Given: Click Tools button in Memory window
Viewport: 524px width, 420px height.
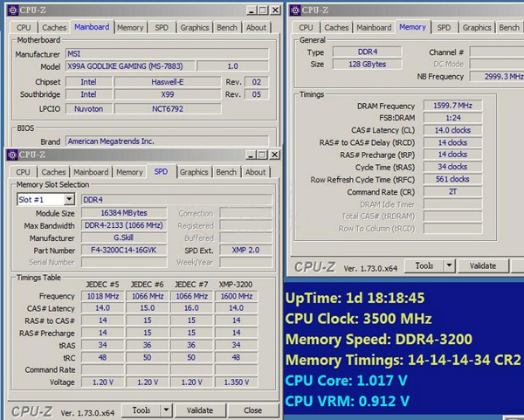Looking at the screenshot, I should coord(424,265).
